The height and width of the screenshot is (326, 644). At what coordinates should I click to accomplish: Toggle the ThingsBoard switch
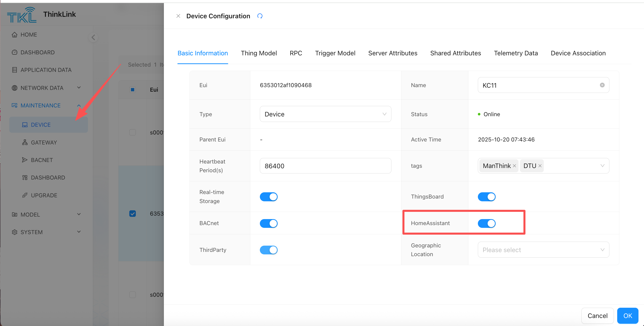(486, 197)
